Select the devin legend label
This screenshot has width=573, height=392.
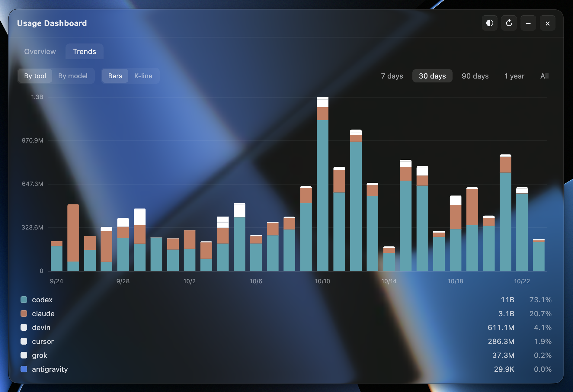[41, 328]
